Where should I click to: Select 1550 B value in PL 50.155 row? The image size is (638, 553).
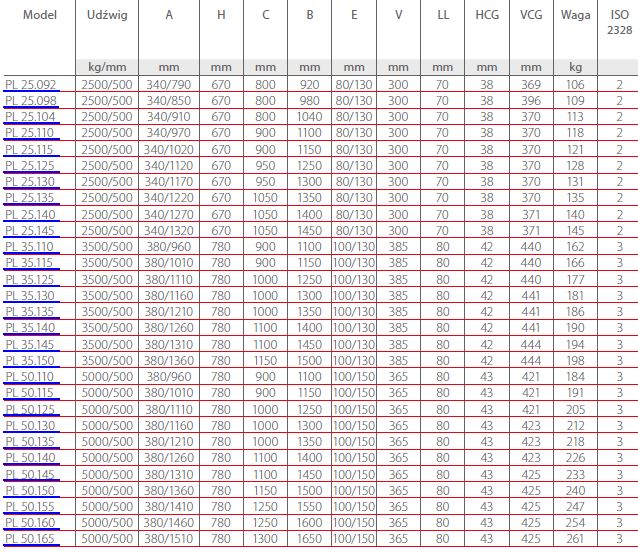(309, 507)
